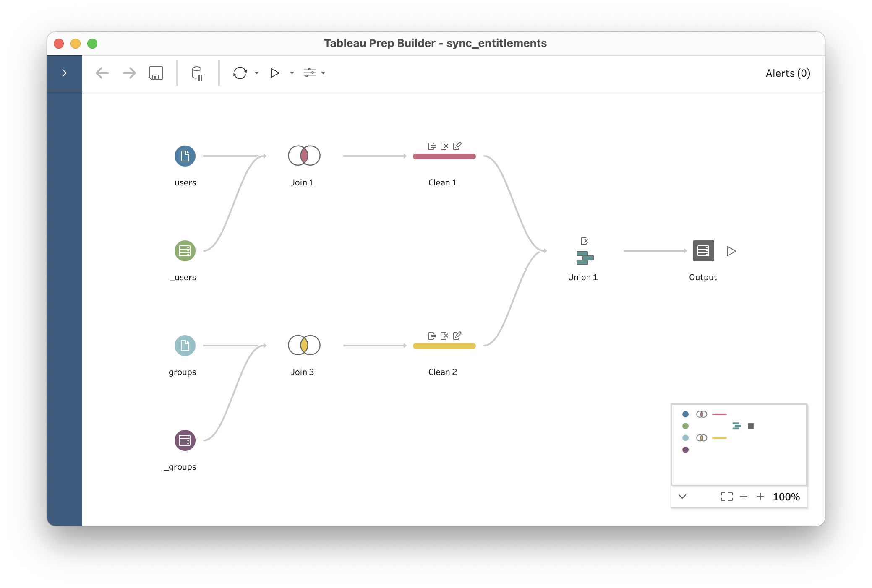
Task: Open the Alerts (0) panel
Action: [x=788, y=73]
